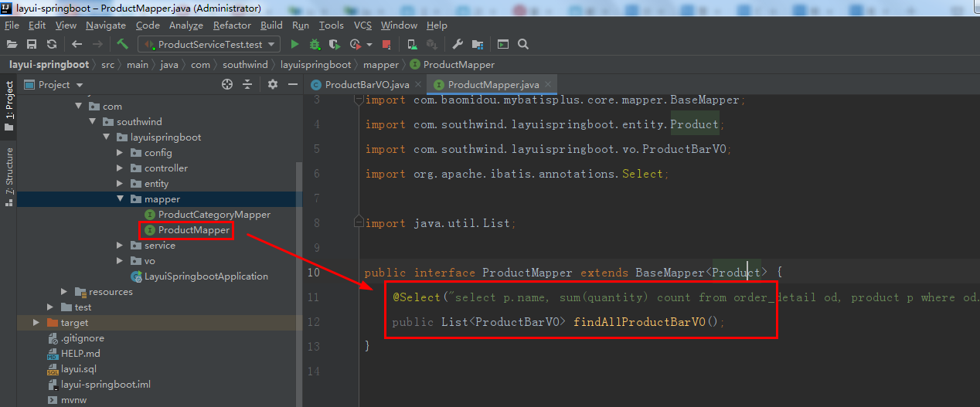Screen dimensions: 980x407
Task: Expand the test folder
Action: point(50,307)
